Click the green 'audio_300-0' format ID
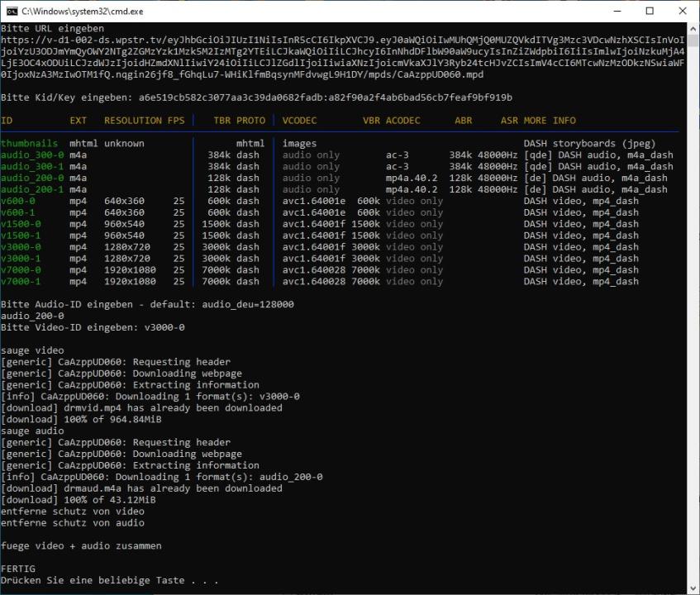700x595 pixels. 32,155
